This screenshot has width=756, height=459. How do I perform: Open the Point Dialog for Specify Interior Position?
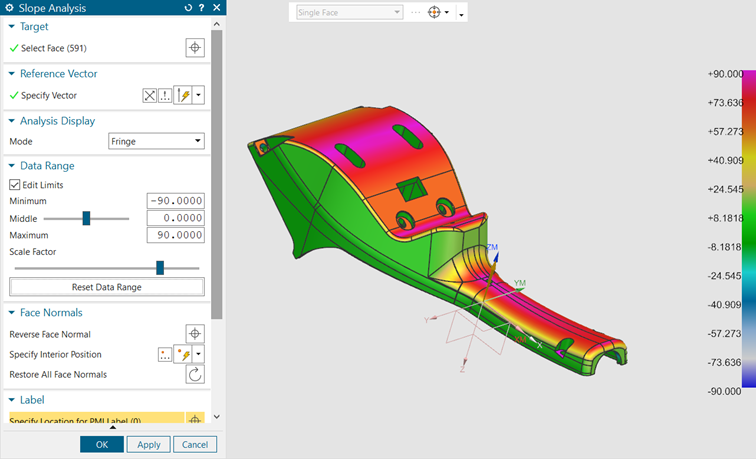(166, 355)
